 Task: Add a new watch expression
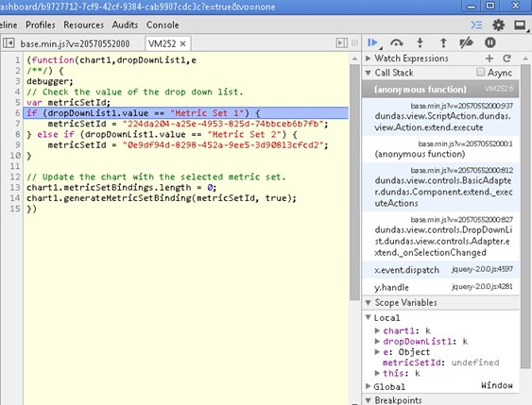coord(489,59)
